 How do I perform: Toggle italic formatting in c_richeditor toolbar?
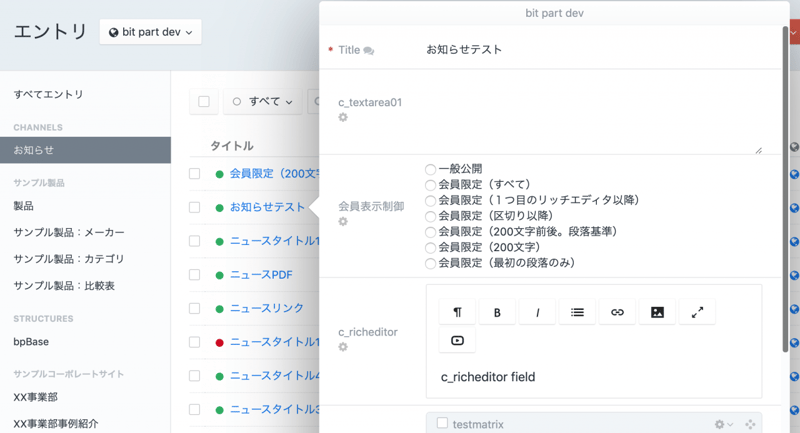point(537,312)
